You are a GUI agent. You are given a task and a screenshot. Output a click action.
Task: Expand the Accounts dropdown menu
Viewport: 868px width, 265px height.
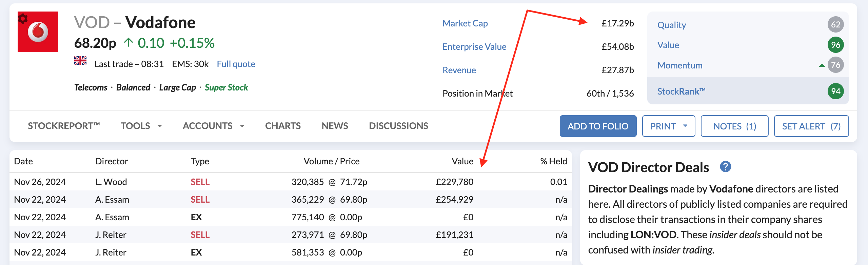[214, 126]
